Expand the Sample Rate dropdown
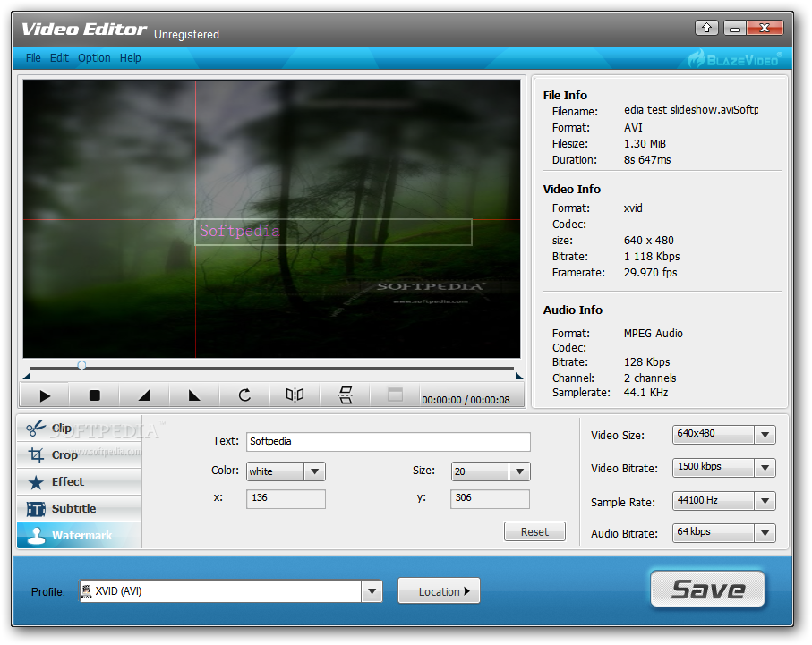The image size is (812, 645). 765,501
